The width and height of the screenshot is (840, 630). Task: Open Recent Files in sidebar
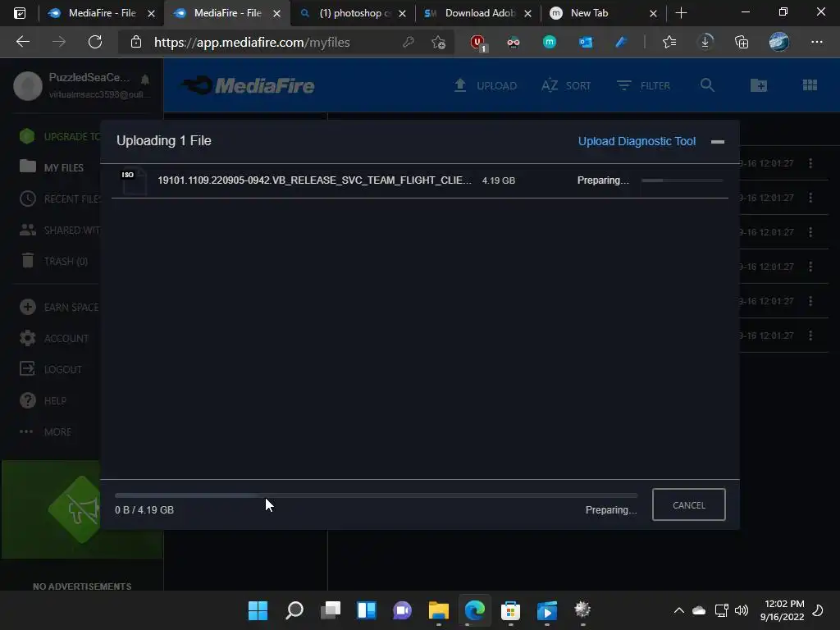59,199
